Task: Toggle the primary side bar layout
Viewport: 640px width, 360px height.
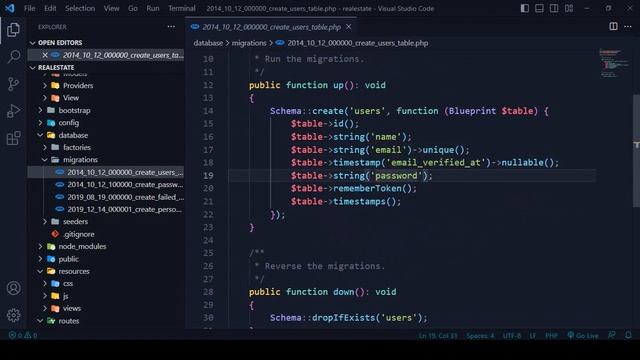Action: click(x=524, y=8)
